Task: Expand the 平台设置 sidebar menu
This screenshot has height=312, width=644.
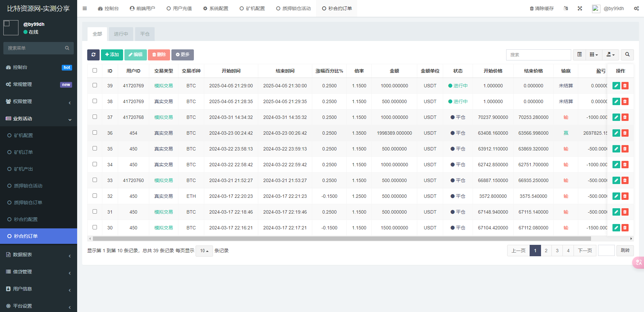Action: click(x=39, y=306)
